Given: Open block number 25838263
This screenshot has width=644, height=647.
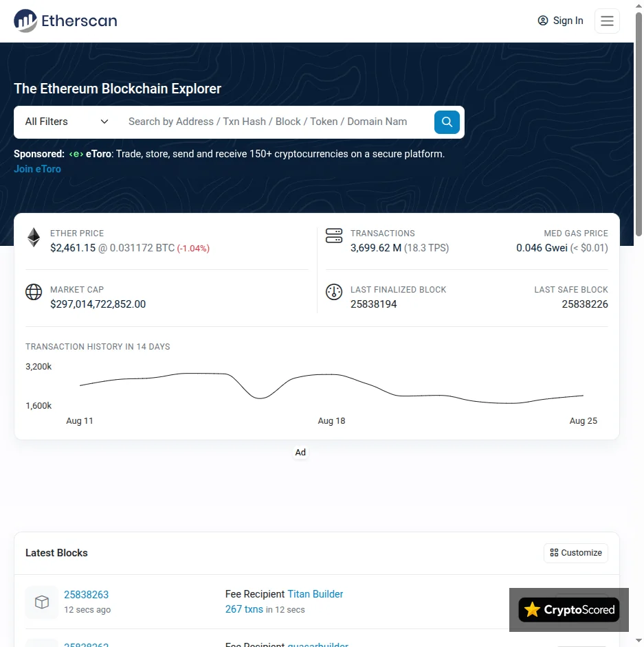Looking at the screenshot, I should coord(87,595).
